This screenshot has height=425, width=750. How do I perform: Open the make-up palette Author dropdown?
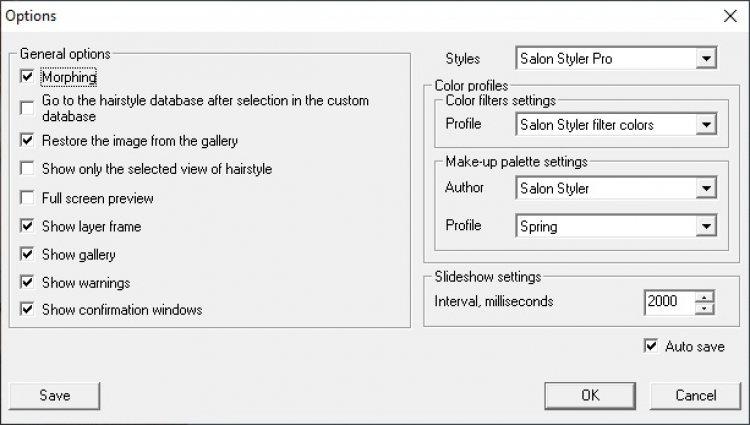tap(707, 188)
